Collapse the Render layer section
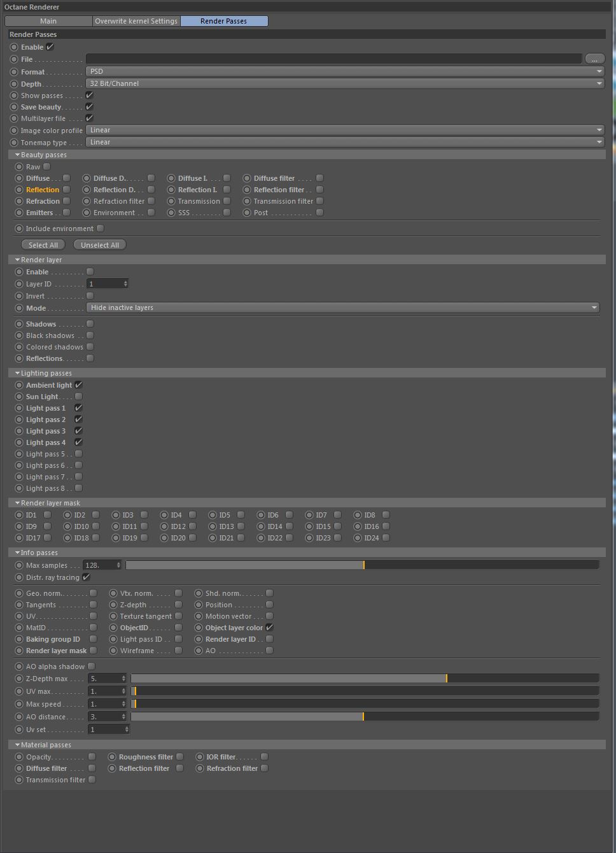 click(17, 260)
